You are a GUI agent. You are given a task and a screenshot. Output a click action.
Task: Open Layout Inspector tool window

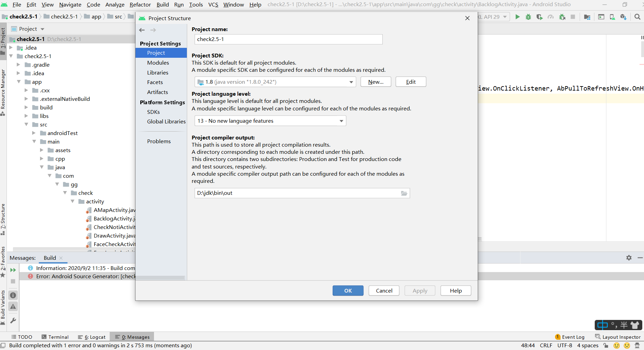click(618, 337)
